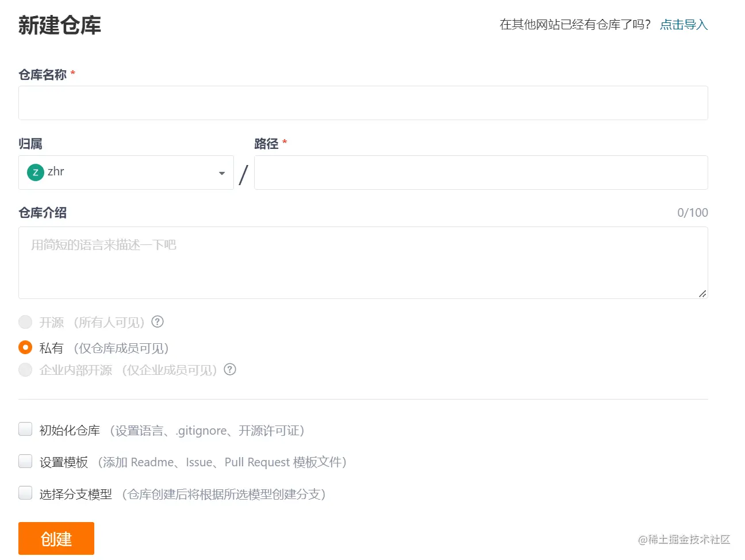This screenshot has width=745, height=560.
Task: Click the help icon beside 企业内部开源 option
Action: coord(230,370)
